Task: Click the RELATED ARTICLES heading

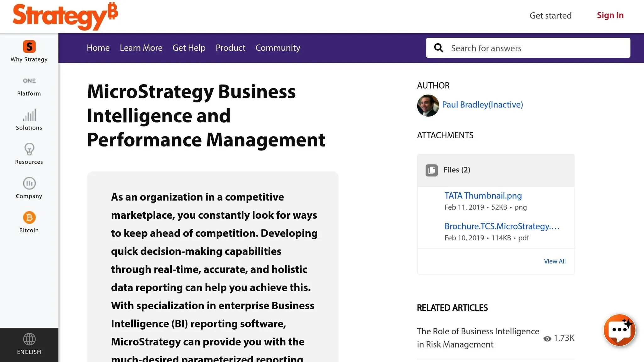Action: pyautogui.click(x=452, y=308)
